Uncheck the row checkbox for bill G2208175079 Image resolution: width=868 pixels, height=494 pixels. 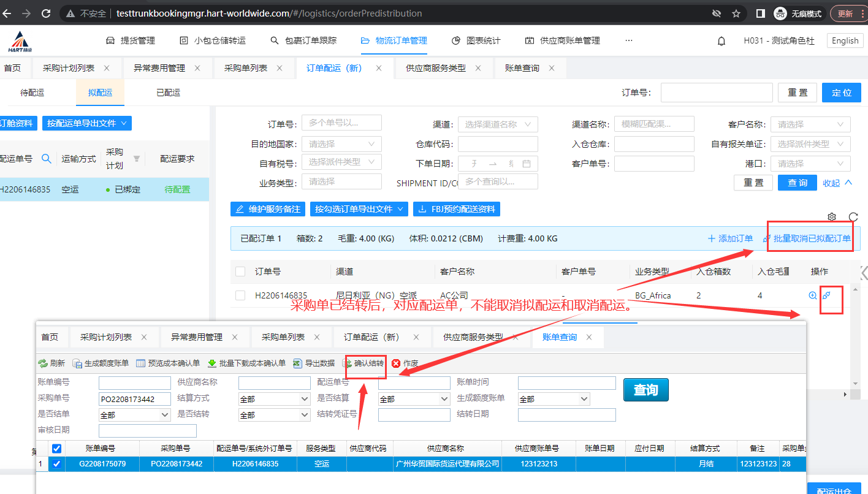[57, 464]
